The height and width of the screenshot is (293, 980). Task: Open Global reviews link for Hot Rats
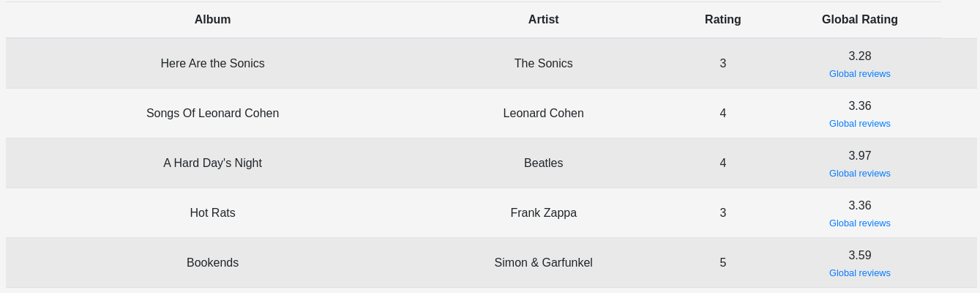pos(859,223)
